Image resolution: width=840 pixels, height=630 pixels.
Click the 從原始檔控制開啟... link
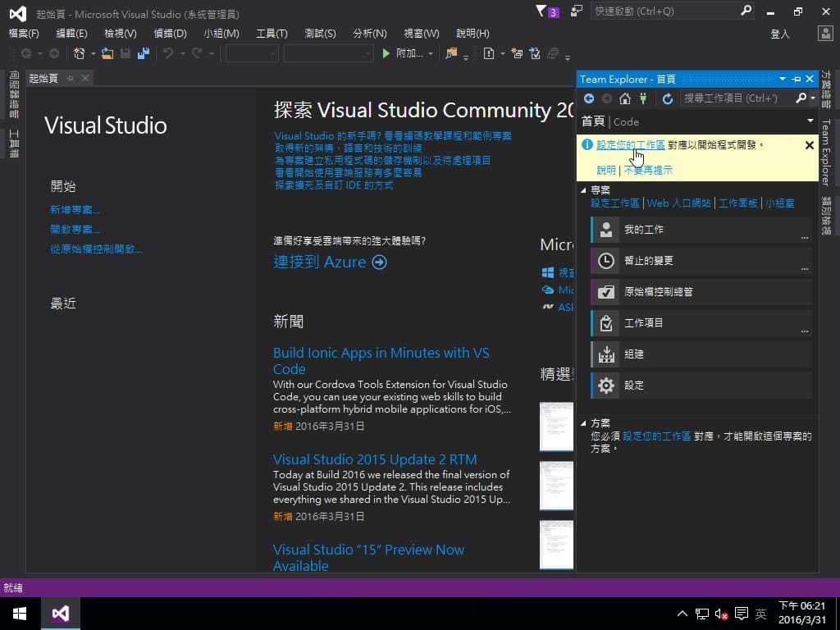pyautogui.click(x=97, y=249)
